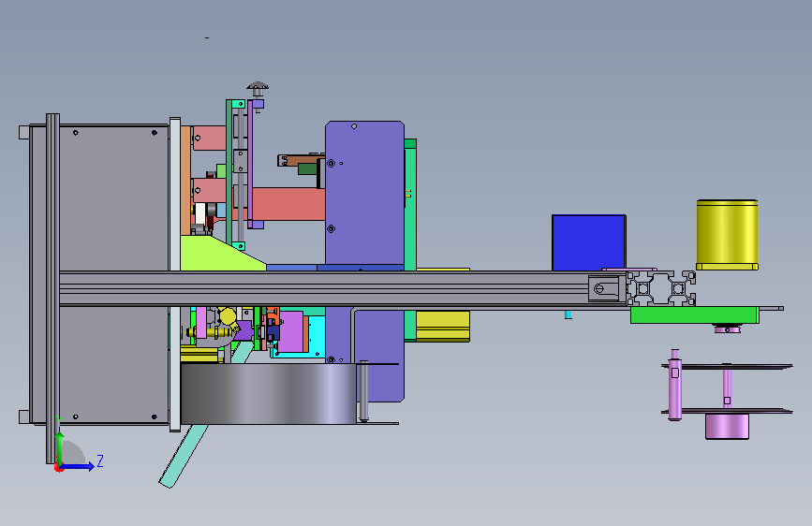Click the green Y axis of the triad
Image resolution: width=812 pixels, height=526 pixels.
pyautogui.click(x=60, y=448)
